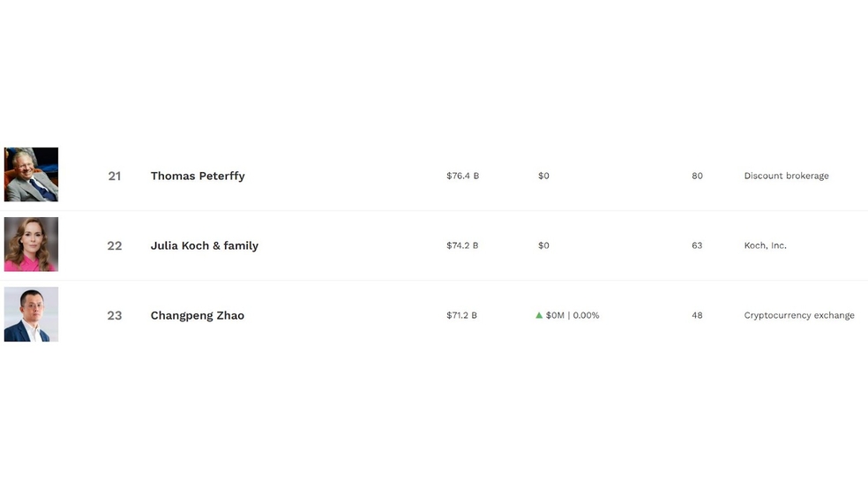Screen dimensions: 868x489
Task: Click the $0M | 0.00% change value
Action: 572,315
